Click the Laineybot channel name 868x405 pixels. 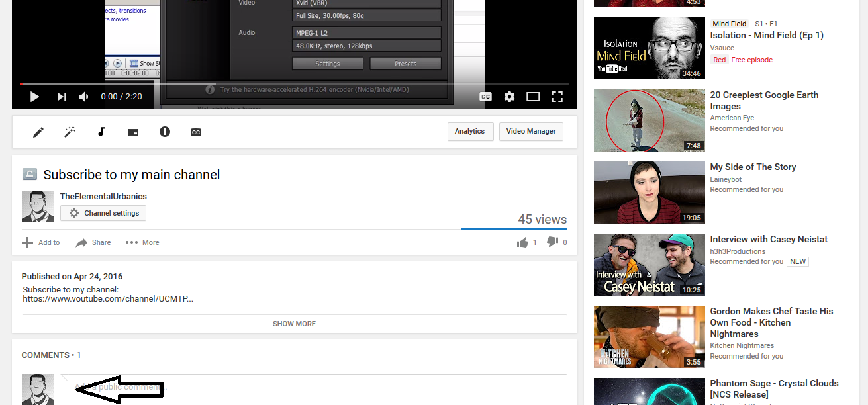[726, 179]
